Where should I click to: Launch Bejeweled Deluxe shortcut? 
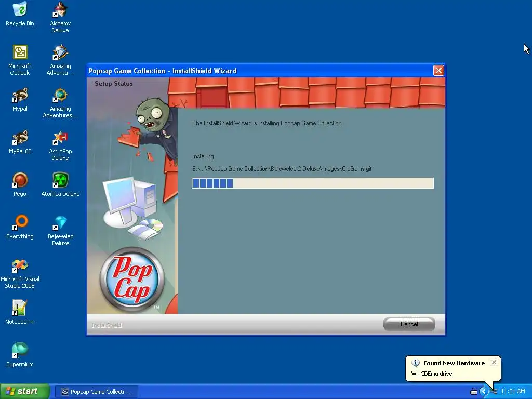[60, 231]
